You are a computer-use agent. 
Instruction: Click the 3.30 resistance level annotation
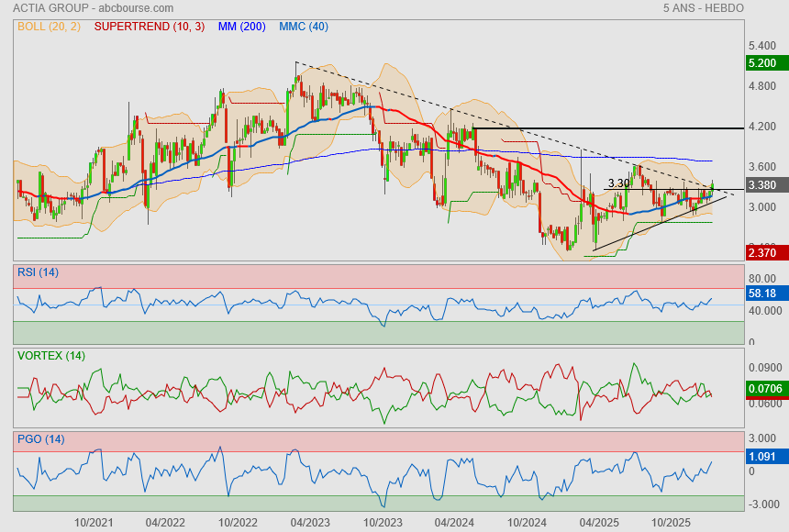point(618,183)
